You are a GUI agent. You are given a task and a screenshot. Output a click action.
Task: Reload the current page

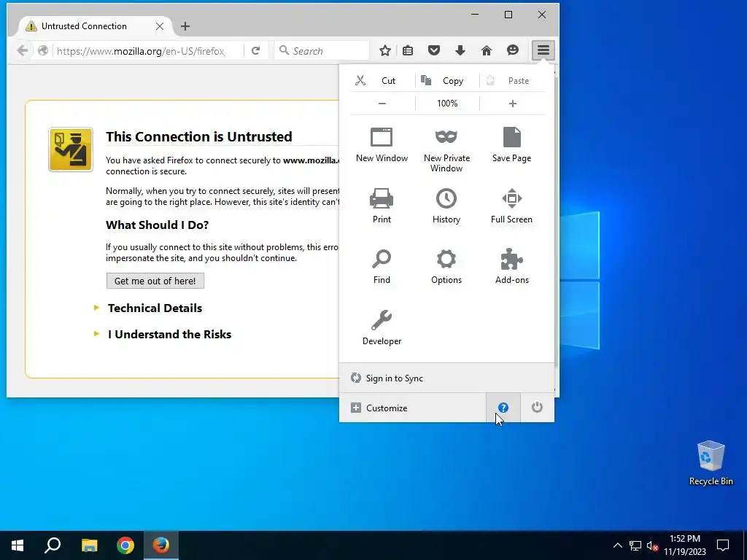256,50
